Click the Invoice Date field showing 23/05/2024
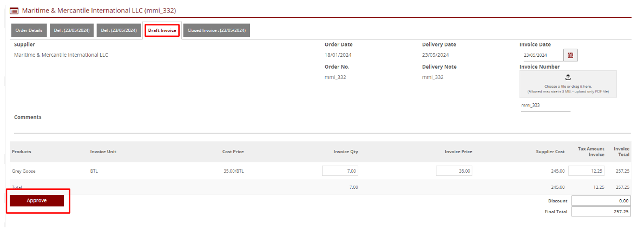 [539, 55]
